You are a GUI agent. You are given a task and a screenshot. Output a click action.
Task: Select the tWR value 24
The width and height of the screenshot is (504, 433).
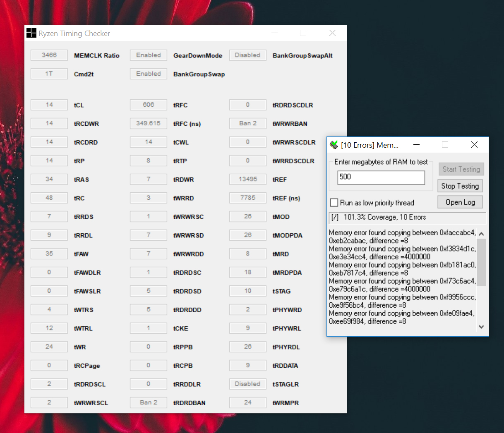pyautogui.click(x=49, y=347)
